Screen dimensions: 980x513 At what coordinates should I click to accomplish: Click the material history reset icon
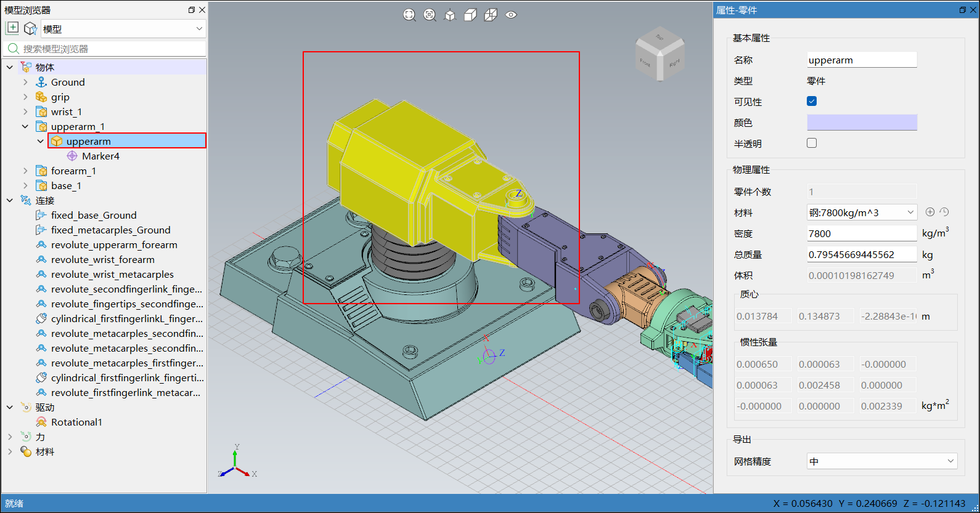point(944,212)
